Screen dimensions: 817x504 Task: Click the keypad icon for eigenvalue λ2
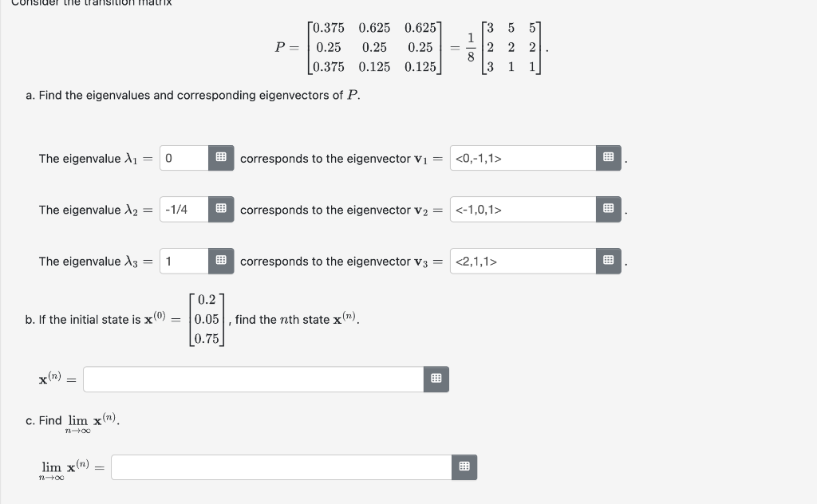[x=221, y=210]
